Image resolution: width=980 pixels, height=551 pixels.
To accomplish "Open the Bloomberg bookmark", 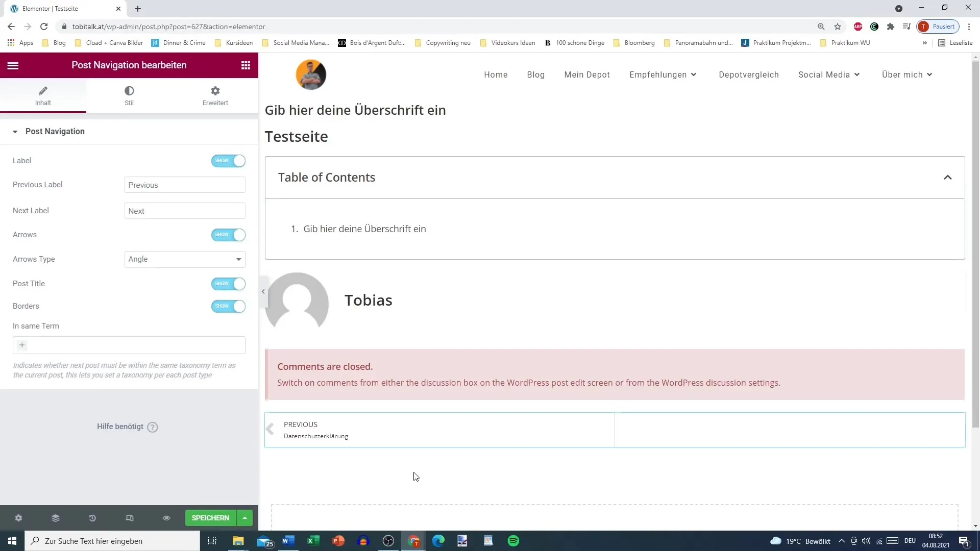I will click(x=634, y=43).
